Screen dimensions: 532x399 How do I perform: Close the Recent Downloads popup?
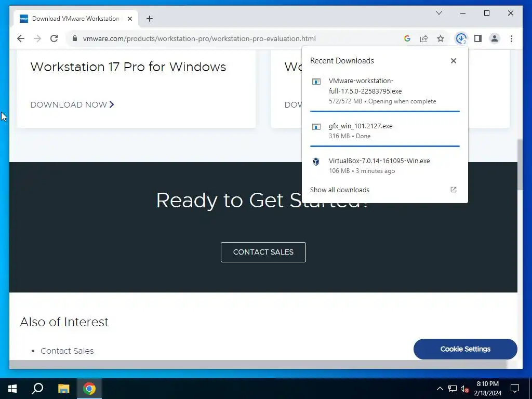coord(453,61)
